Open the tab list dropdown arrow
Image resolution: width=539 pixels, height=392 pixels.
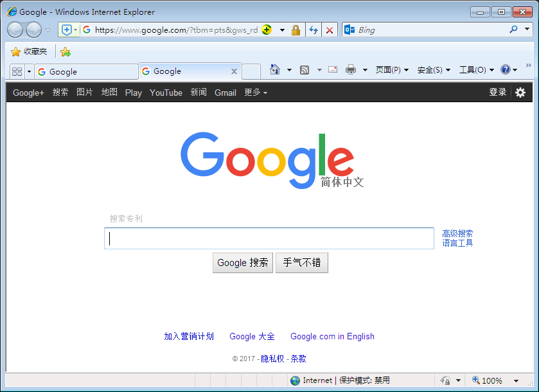(x=29, y=71)
